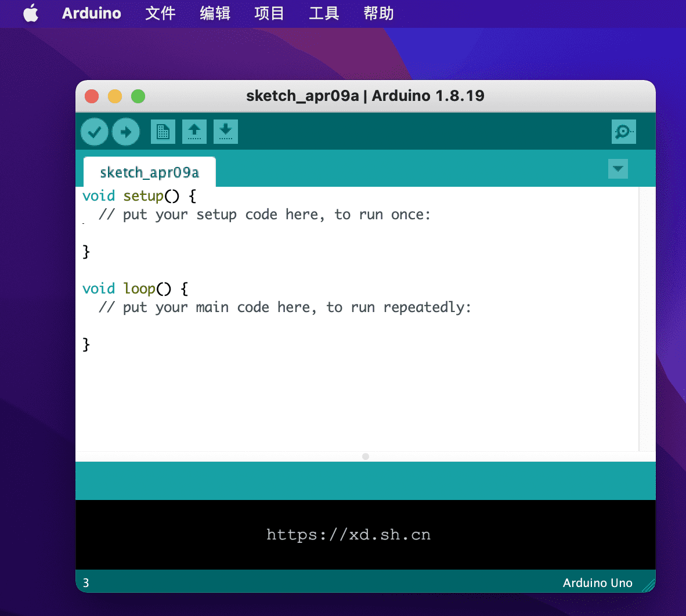
Task: Click the window title sketch_apr09a | Arduino 1.8.19
Action: click(365, 96)
